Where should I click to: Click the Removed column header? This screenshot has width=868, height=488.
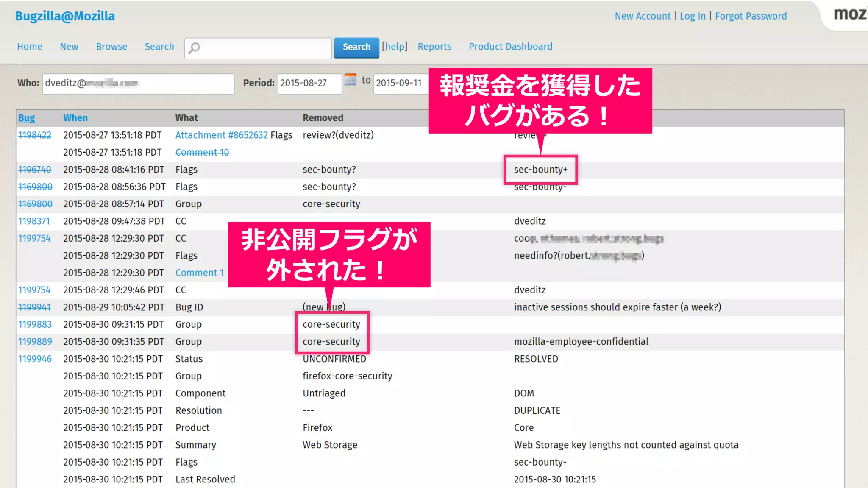pyautogui.click(x=323, y=118)
